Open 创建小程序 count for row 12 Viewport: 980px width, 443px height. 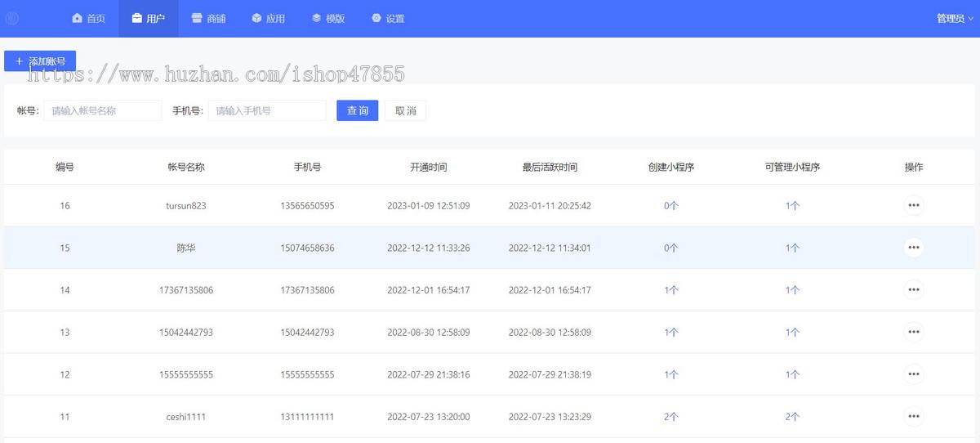click(x=671, y=374)
